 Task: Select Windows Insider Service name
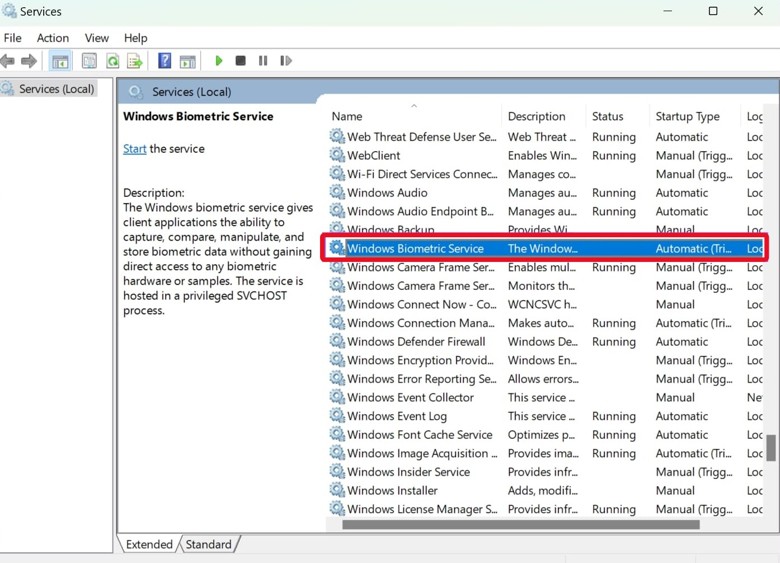(x=408, y=471)
